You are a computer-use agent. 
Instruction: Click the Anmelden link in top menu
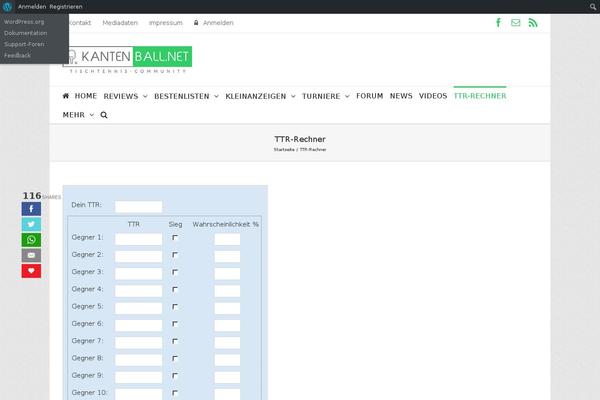pyautogui.click(x=218, y=23)
